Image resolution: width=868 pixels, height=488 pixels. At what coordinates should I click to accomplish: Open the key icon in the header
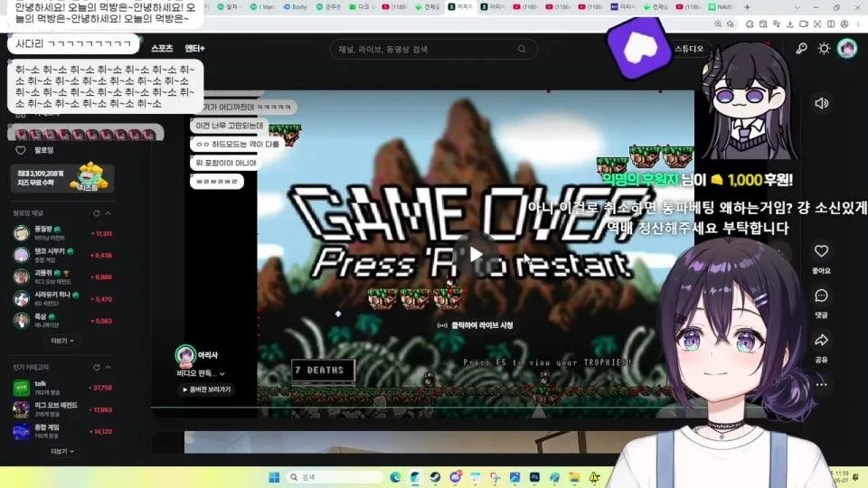(801, 49)
